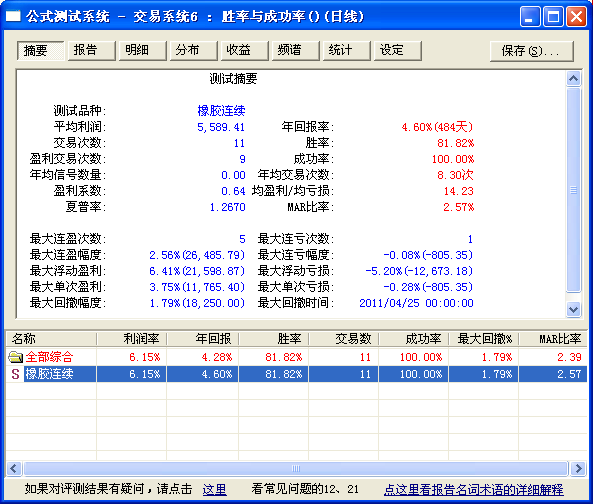Image resolution: width=593 pixels, height=504 pixels.
Task: Minimize the 公式测试系统 window
Action: 529,17
